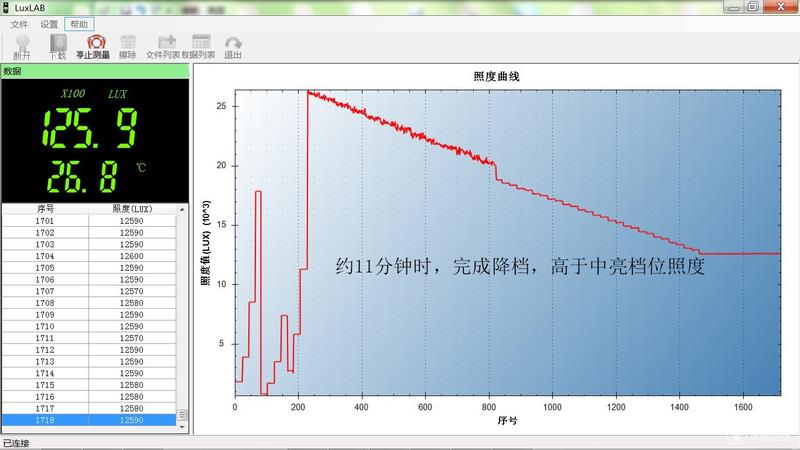Maximize the LuxLAB window

tap(753, 7)
